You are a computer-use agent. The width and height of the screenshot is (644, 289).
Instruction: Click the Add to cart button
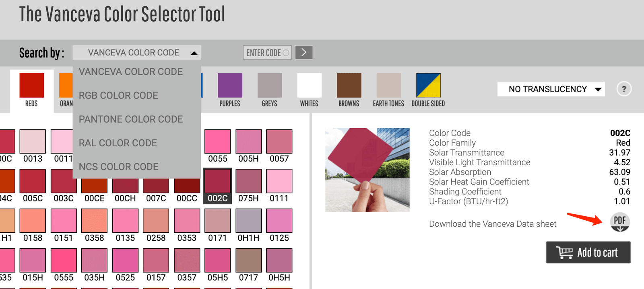point(588,252)
